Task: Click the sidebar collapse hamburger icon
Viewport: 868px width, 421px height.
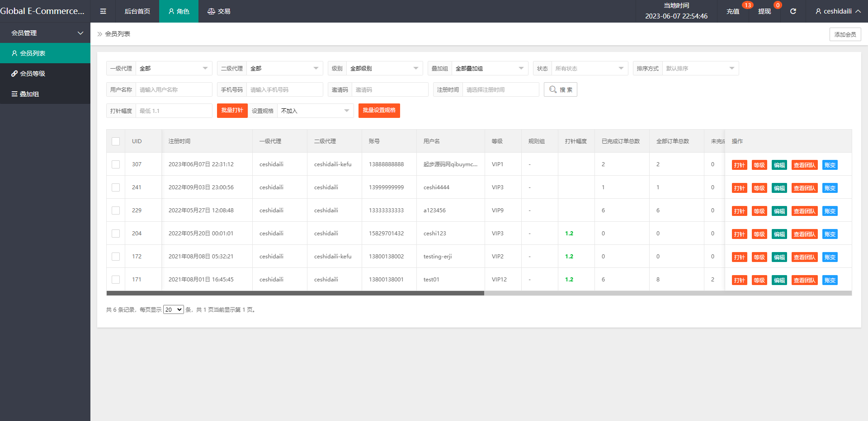Action: pyautogui.click(x=103, y=11)
